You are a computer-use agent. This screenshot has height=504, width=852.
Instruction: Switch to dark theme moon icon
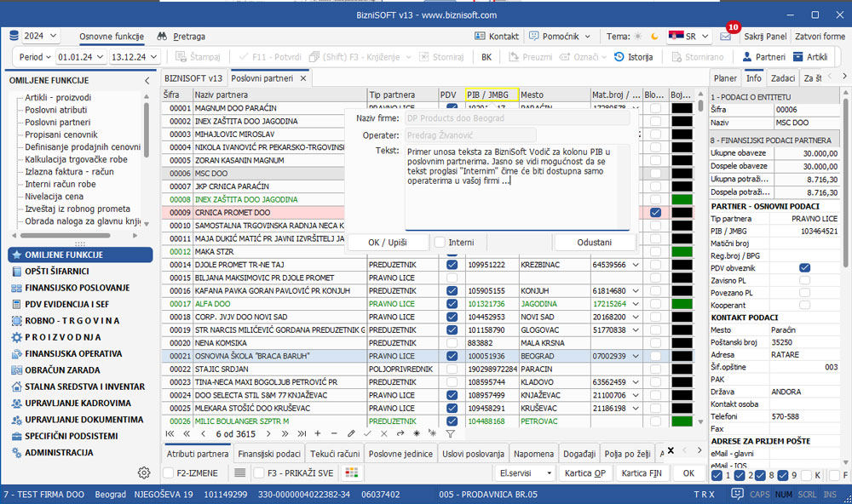tap(654, 37)
